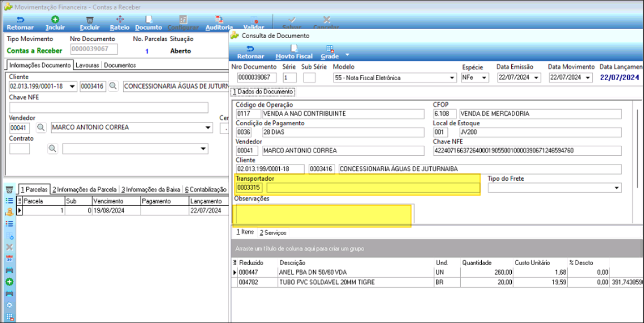Click the Pagamento column header
This screenshot has width=644, height=323.
pos(164,201)
